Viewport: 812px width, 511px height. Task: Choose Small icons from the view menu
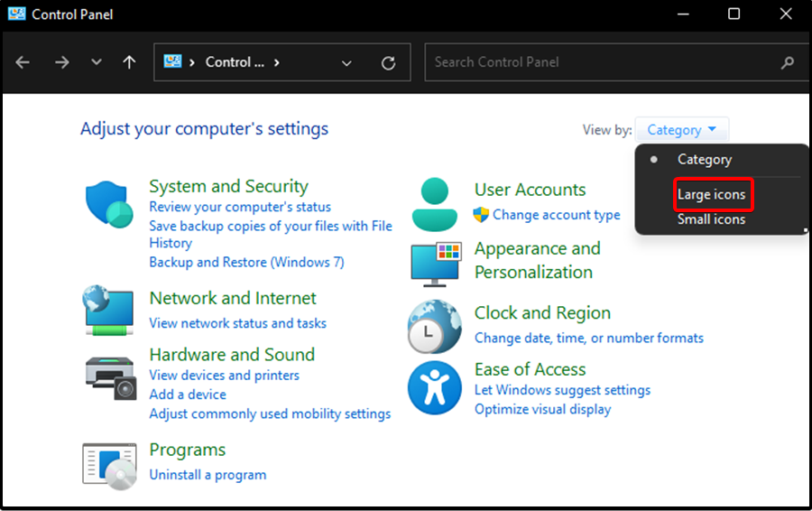pyautogui.click(x=711, y=219)
